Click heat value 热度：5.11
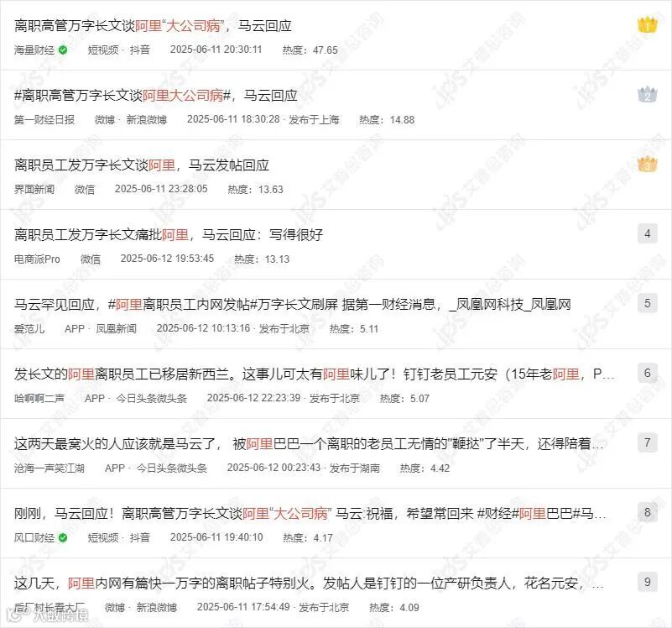672x628 pixels. pyautogui.click(x=354, y=328)
